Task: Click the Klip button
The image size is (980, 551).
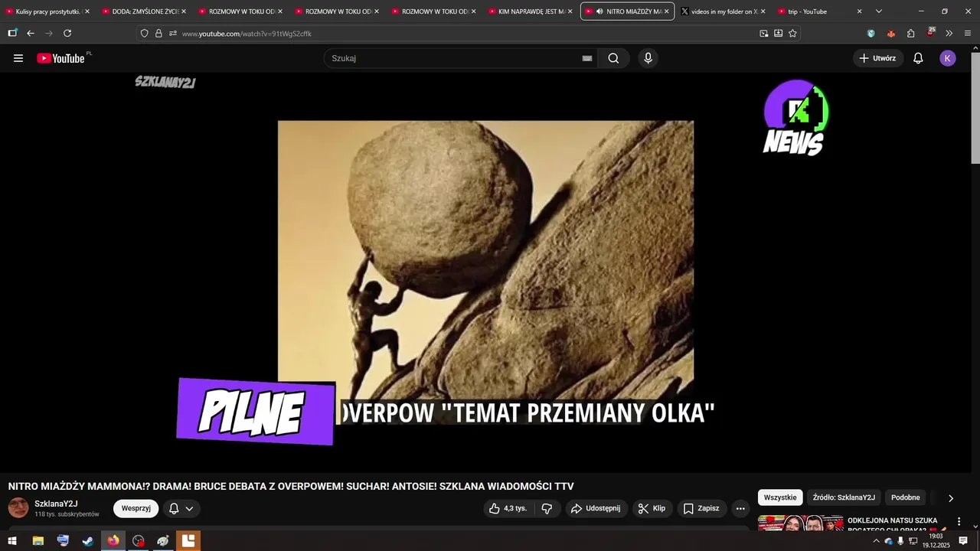Action: tap(652, 508)
